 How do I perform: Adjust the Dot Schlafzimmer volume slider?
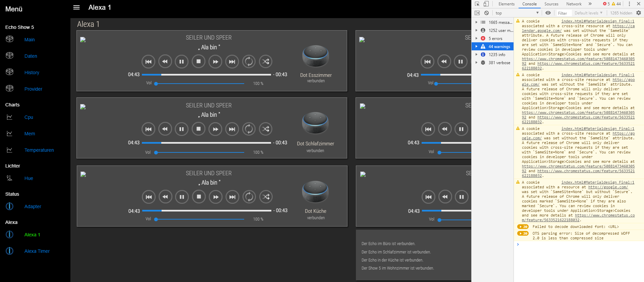click(200, 152)
